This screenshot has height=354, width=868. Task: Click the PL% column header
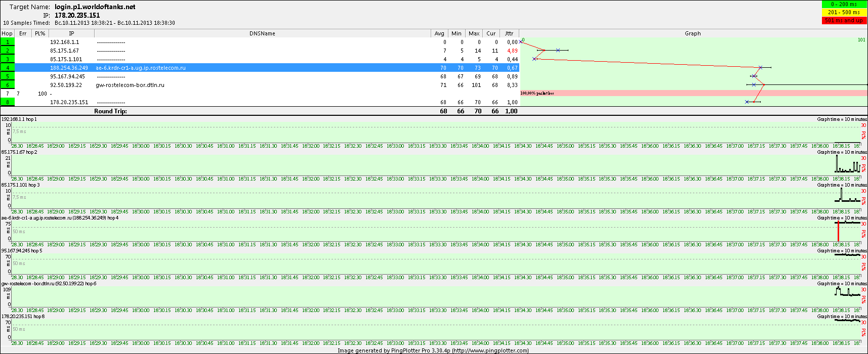pos(40,33)
